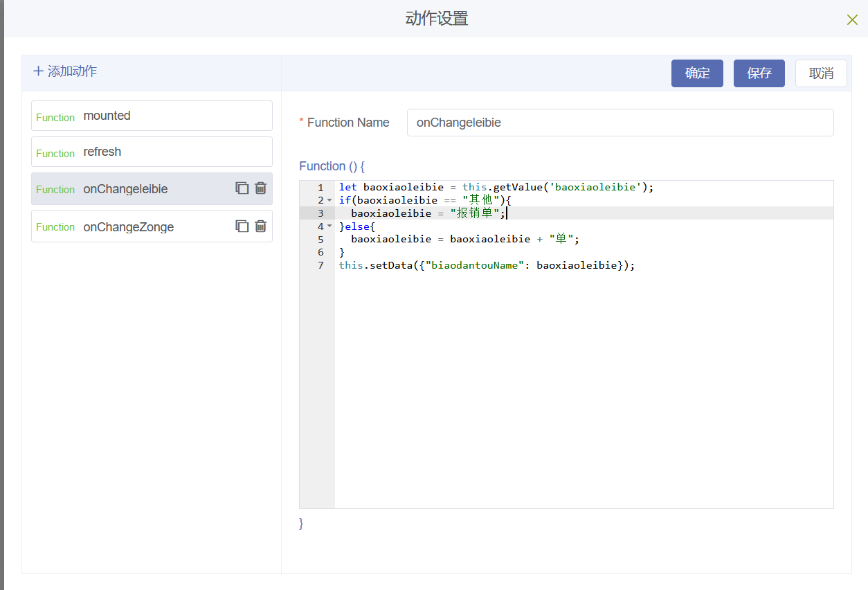Delete the onChangeleibie function

pos(260,188)
